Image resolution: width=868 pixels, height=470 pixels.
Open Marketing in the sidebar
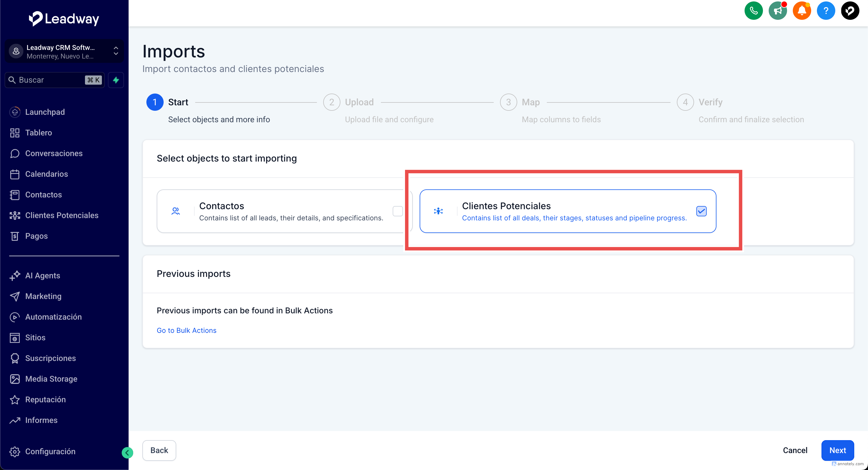coord(43,296)
